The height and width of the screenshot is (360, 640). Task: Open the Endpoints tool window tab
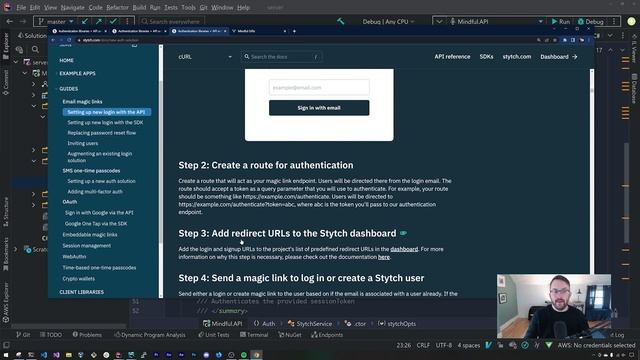(327, 335)
